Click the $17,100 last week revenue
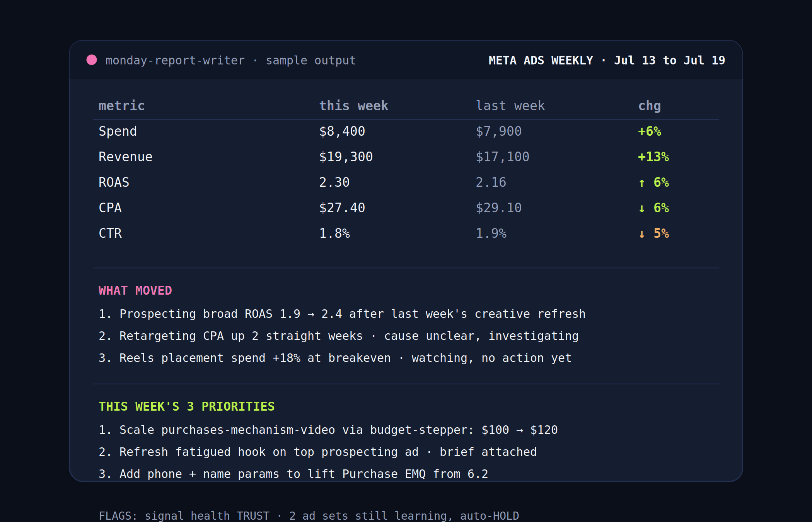 point(502,157)
